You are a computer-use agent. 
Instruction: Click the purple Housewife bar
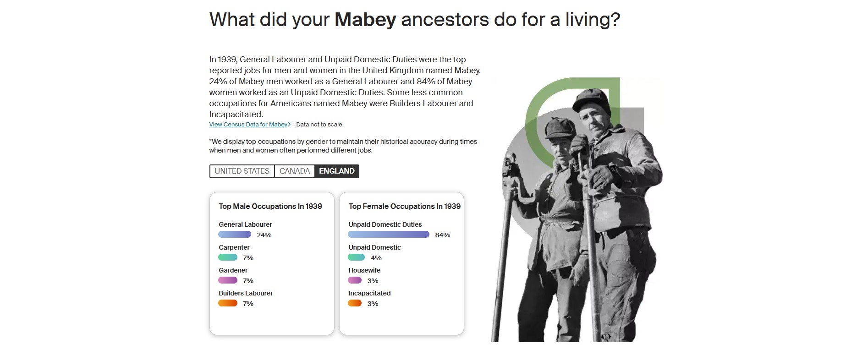coord(355,280)
